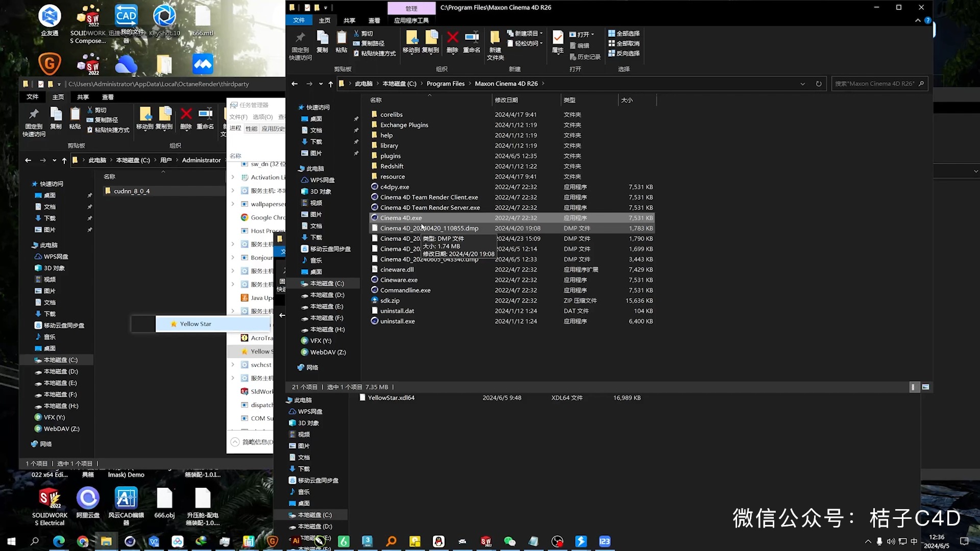
Task: Open Performance (性能) tab in Task Manager
Action: 252,129
